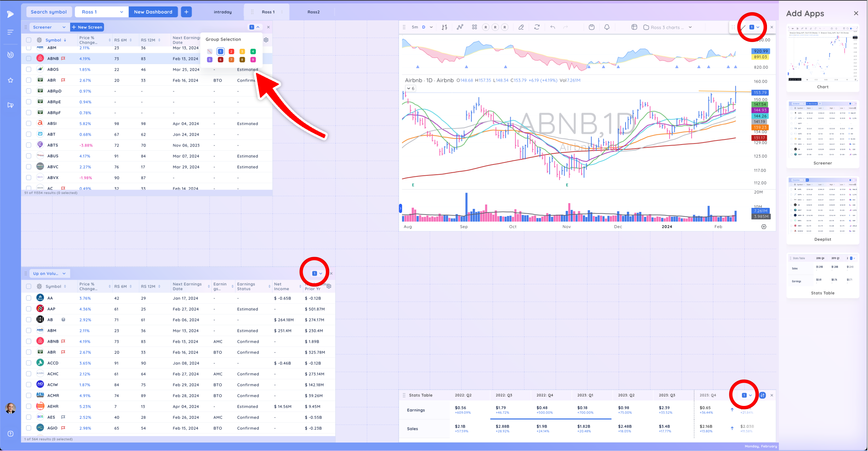Open the Screener list dropdown
The width and height of the screenshot is (868, 451).
(49, 27)
